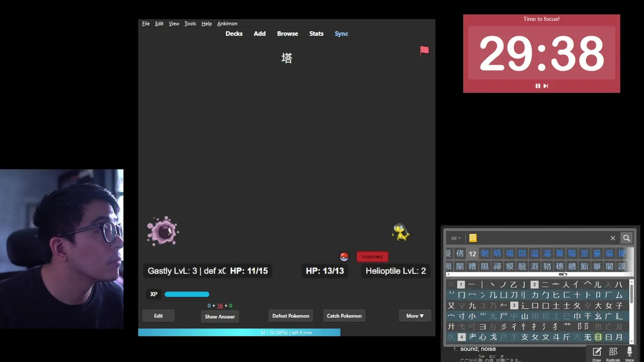Select the kanji result 晴
The height and width of the screenshot is (362, 644).
497,253
